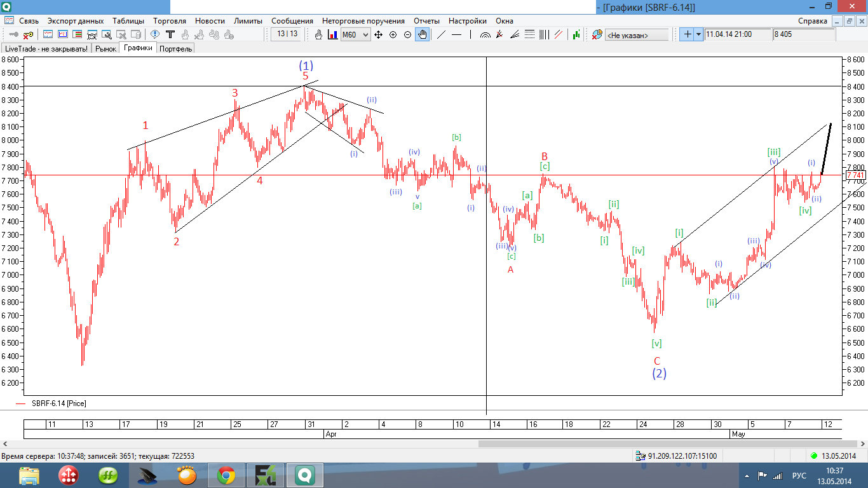The width and height of the screenshot is (868, 488).
Task: Open the Лимиты menu
Action: pos(248,21)
